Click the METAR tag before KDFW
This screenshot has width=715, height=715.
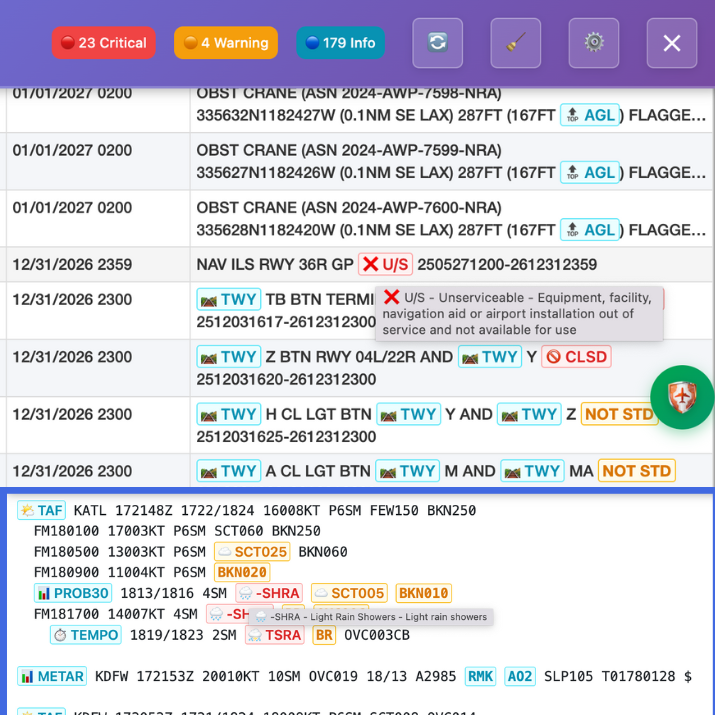click(51, 677)
